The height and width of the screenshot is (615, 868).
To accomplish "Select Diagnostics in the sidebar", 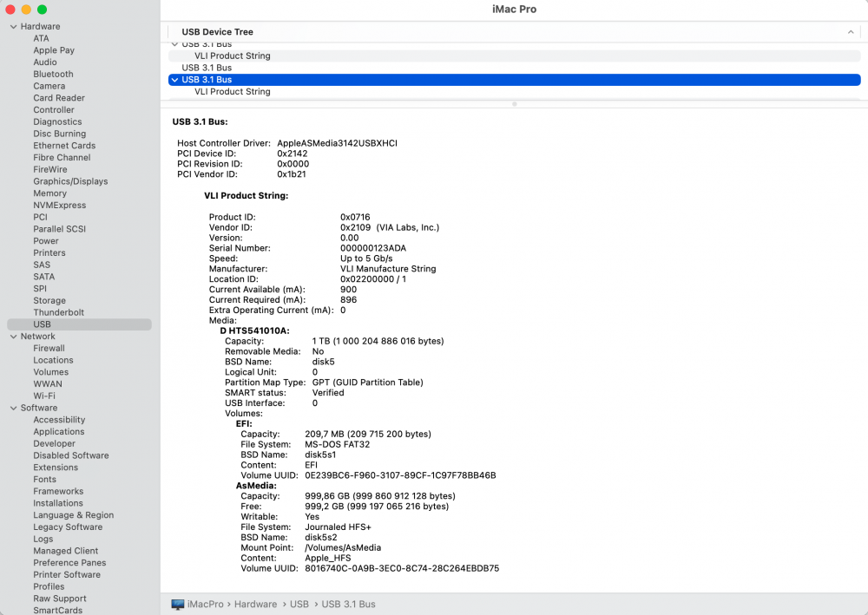I will click(57, 121).
